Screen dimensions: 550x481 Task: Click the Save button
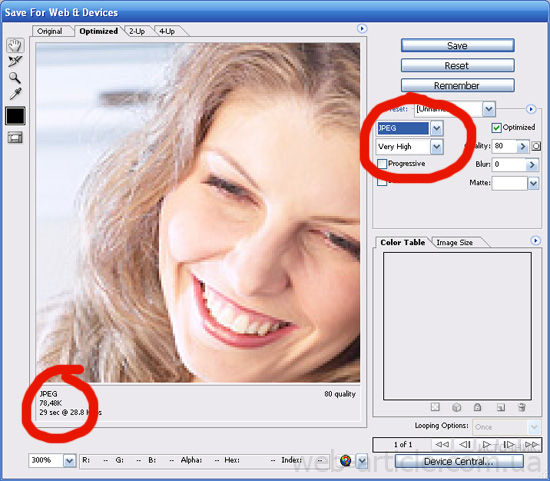[457, 46]
